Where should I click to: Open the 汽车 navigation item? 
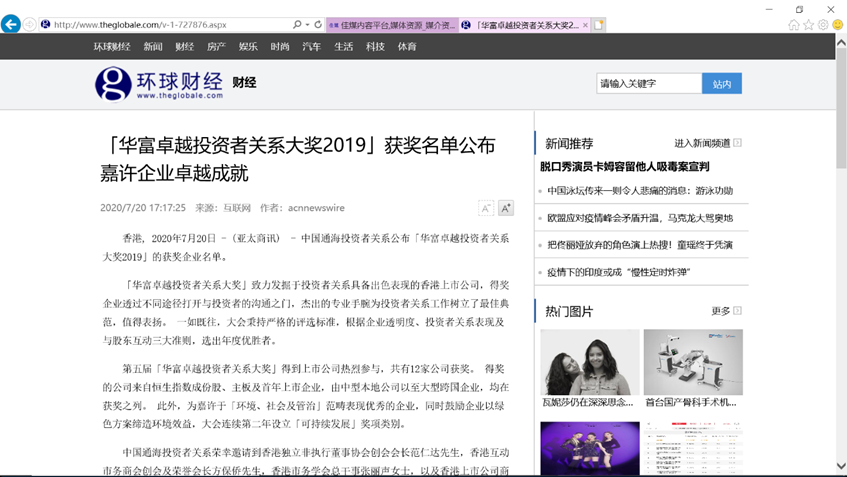click(x=312, y=46)
